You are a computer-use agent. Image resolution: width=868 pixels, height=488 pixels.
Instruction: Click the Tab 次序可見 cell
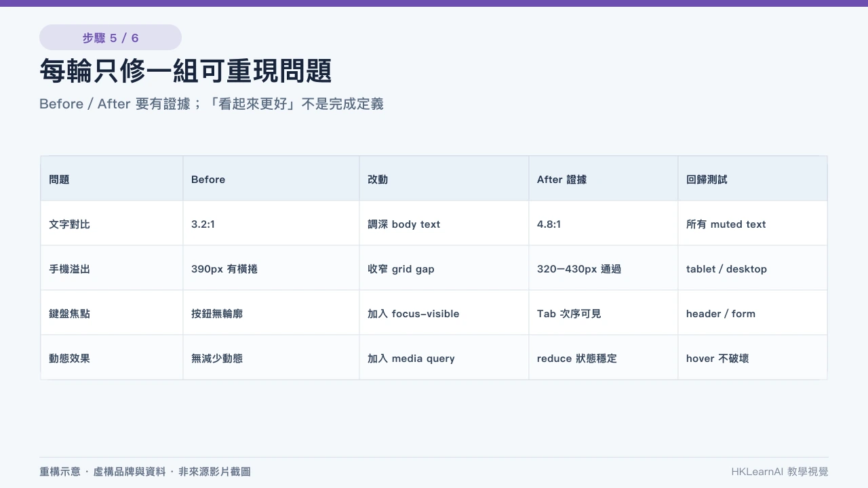point(604,313)
